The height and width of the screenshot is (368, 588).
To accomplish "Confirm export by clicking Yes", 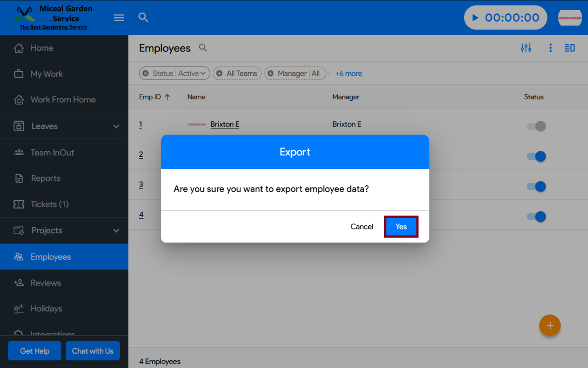I will 401,227.
